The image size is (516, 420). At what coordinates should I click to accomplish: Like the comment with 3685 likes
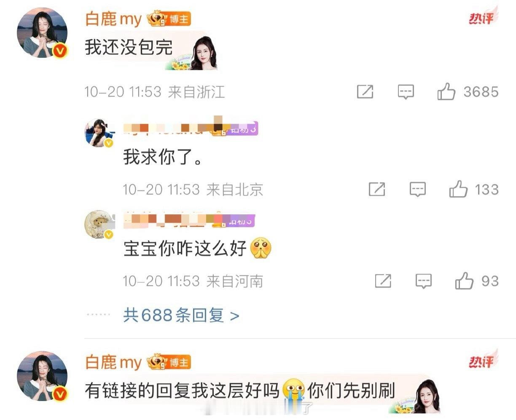click(x=446, y=92)
